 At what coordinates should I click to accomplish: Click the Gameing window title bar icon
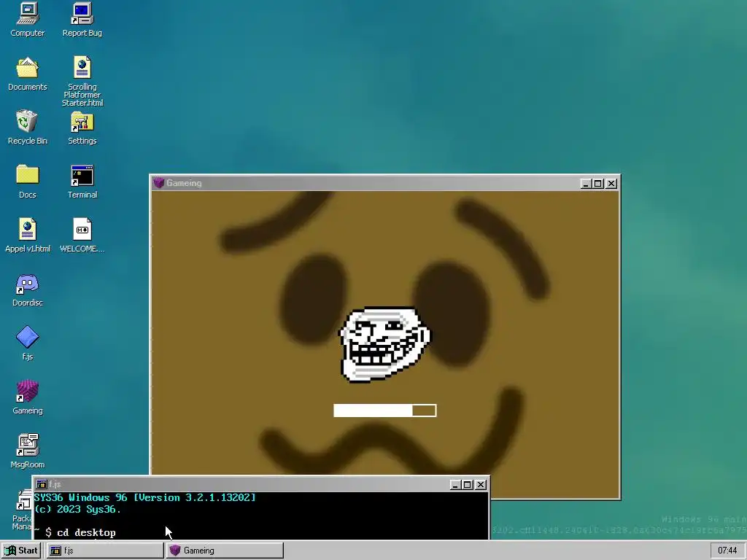tap(158, 183)
